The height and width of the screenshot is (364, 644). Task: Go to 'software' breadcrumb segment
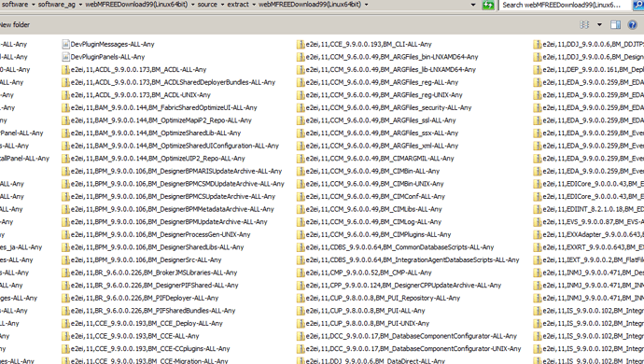[14, 5]
